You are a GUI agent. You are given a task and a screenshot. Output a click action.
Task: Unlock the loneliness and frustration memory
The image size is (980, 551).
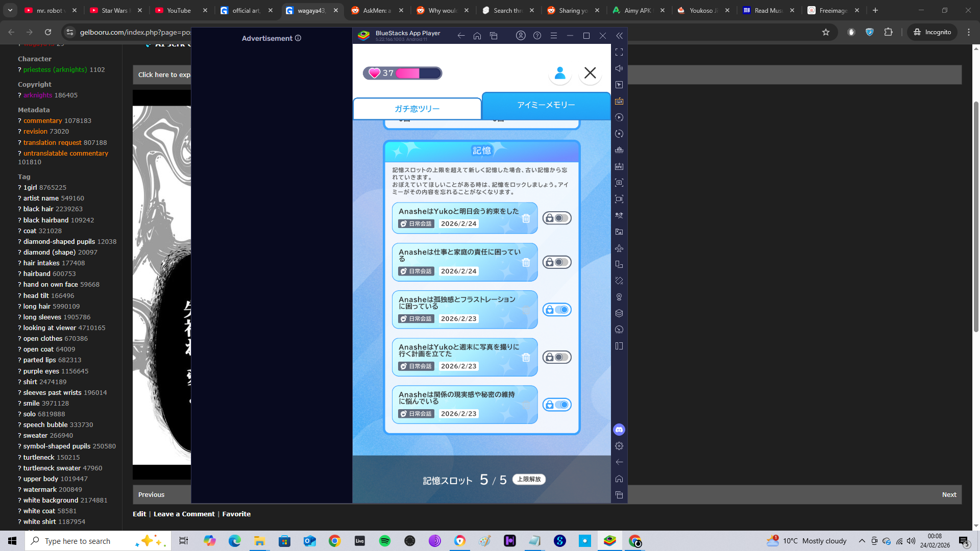pyautogui.click(x=556, y=310)
